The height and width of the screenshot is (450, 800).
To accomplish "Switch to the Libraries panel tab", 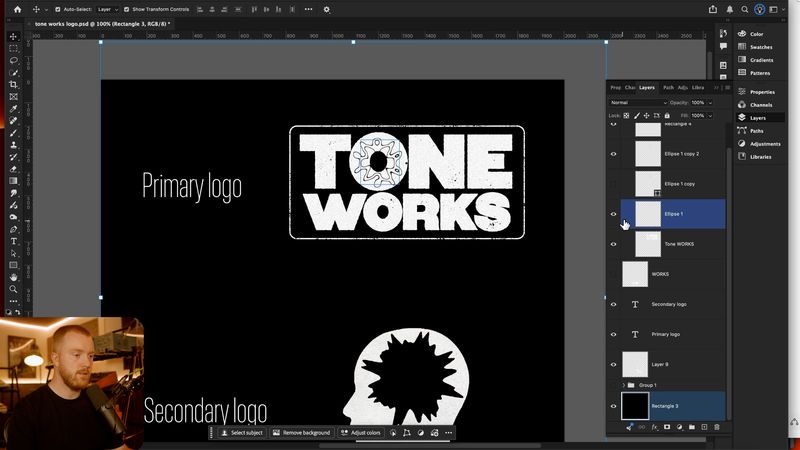I will coord(698,88).
